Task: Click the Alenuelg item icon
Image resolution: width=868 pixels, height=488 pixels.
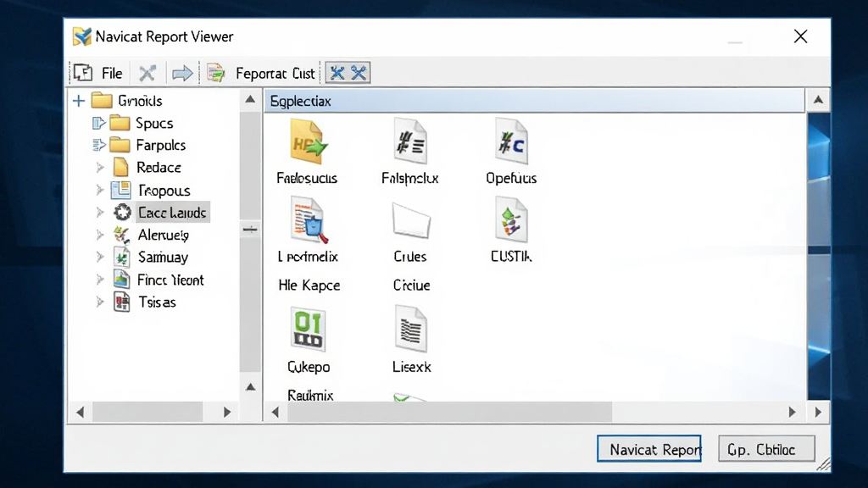Action: pos(122,235)
